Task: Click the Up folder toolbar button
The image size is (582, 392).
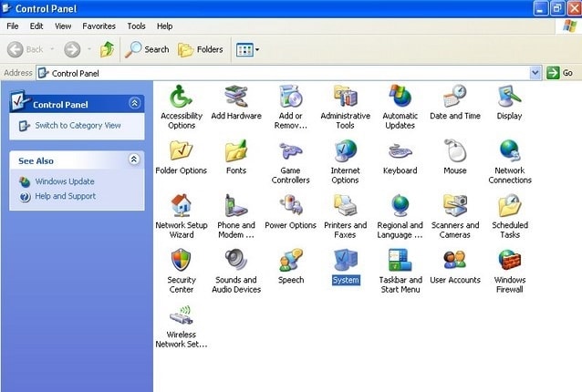Action: click(x=107, y=49)
